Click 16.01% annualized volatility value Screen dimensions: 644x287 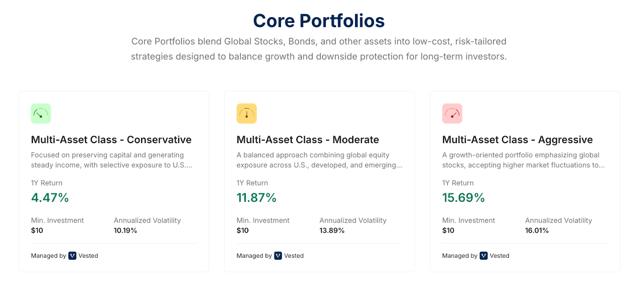coord(537,230)
